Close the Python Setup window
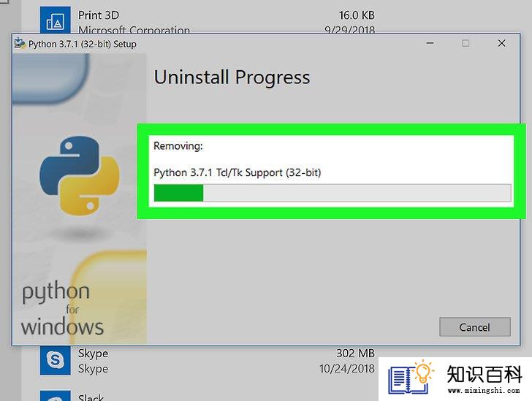The height and width of the screenshot is (401, 532). coord(501,43)
